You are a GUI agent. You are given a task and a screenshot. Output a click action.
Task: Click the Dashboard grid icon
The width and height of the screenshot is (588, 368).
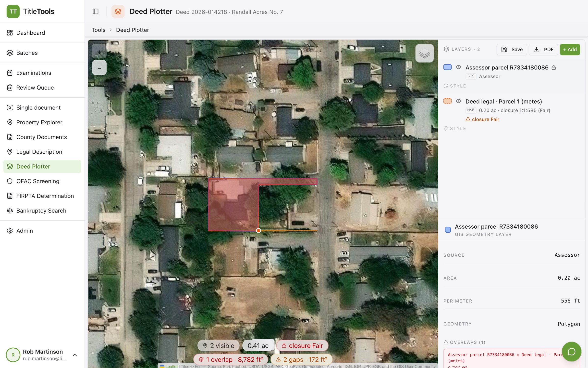click(x=10, y=33)
